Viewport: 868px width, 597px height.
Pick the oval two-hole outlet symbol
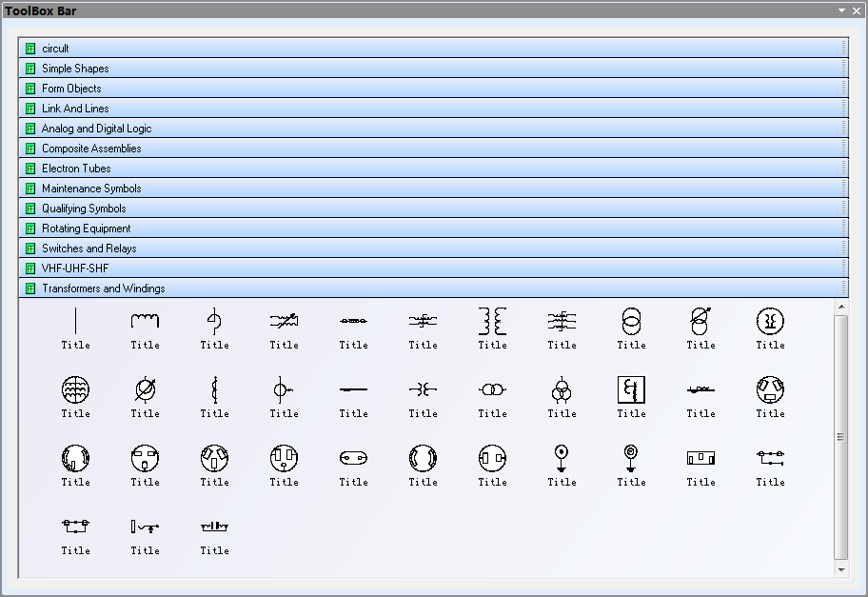coord(353,459)
